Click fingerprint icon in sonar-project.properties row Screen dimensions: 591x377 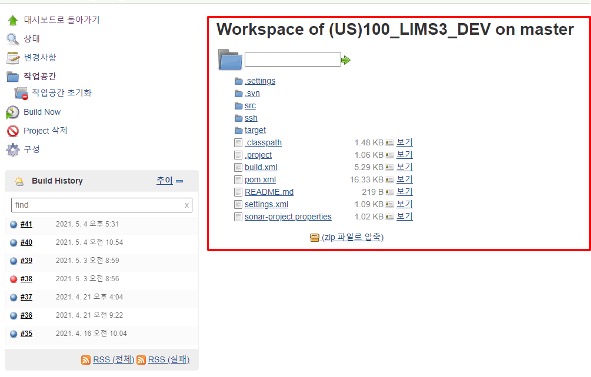point(389,217)
